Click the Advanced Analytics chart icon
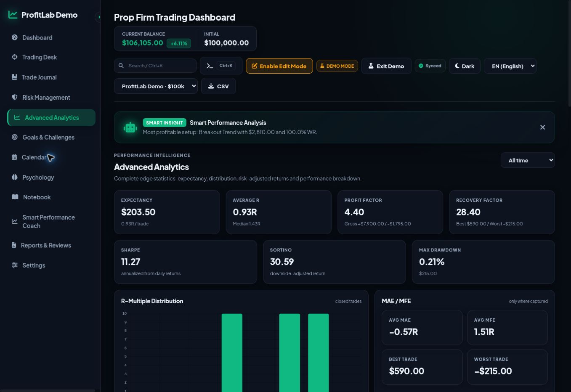Screen dimensions: 571x392 point(17,117)
